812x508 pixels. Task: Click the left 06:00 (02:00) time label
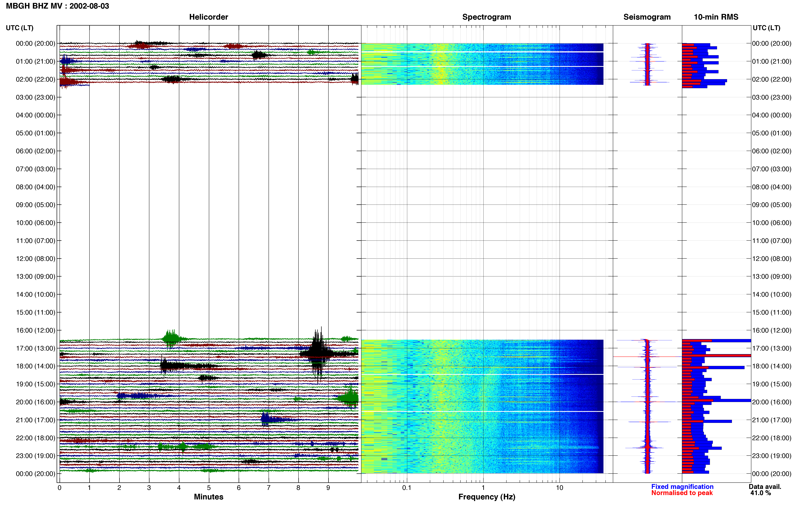point(36,151)
